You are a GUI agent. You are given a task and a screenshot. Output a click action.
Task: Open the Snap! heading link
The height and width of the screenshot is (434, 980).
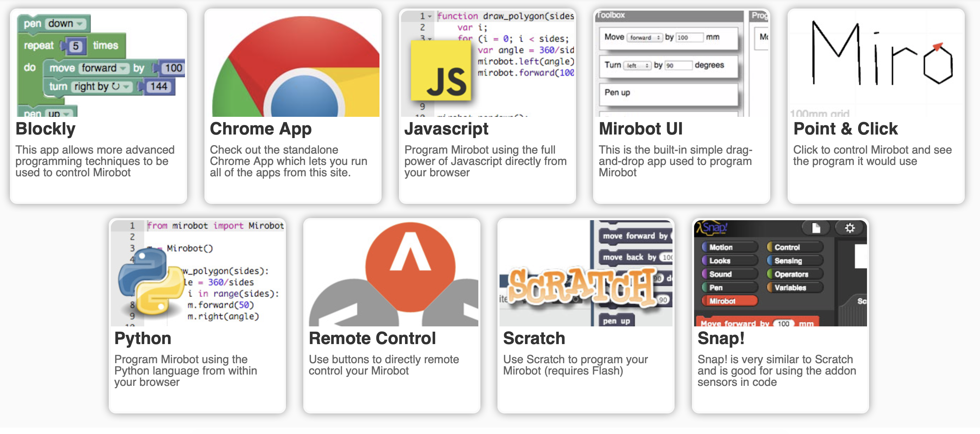click(721, 339)
